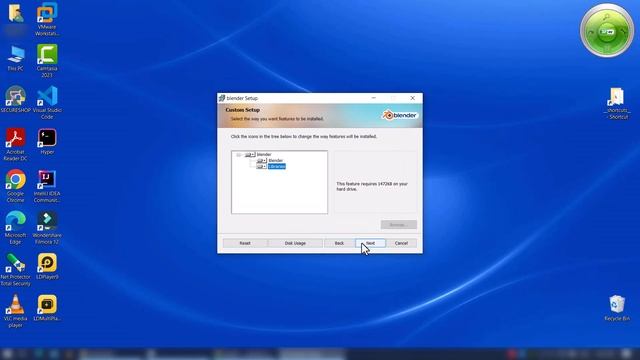Open the VMware Workstation desktop shortcut
The height and width of the screenshot is (360, 640).
[x=47, y=18]
